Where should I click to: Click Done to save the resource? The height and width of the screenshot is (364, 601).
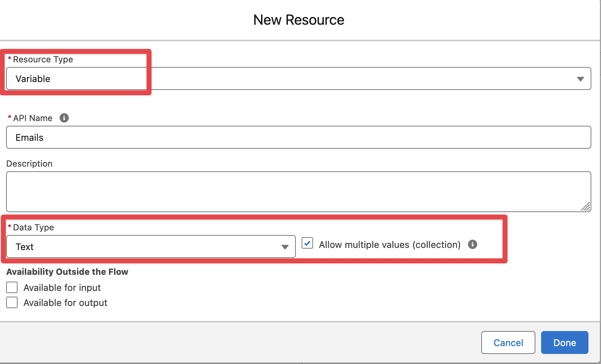[x=564, y=343]
